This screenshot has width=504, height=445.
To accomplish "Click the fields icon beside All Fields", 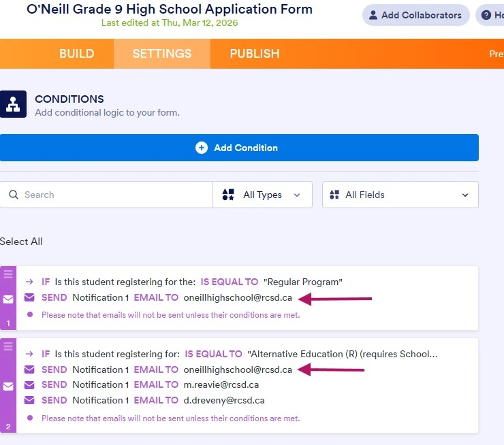I will pos(334,195).
